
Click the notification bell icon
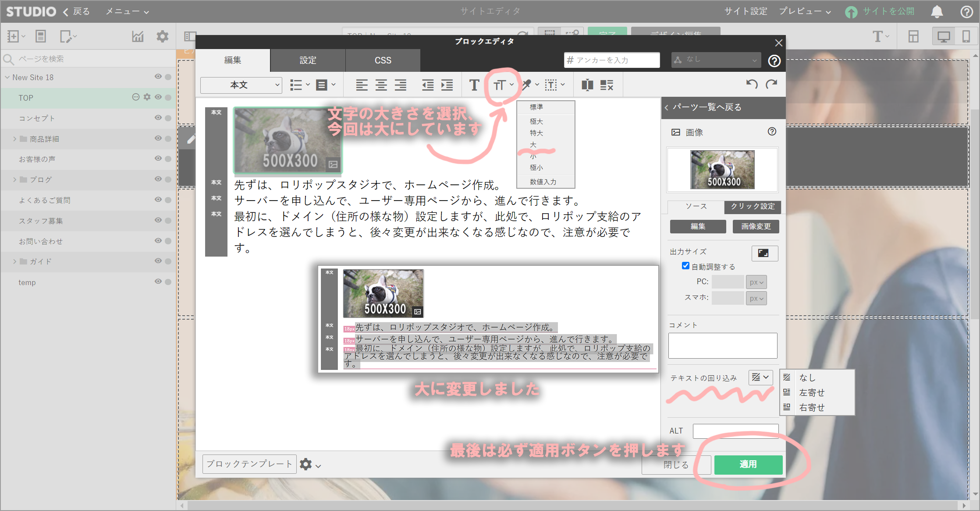pos(937,12)
